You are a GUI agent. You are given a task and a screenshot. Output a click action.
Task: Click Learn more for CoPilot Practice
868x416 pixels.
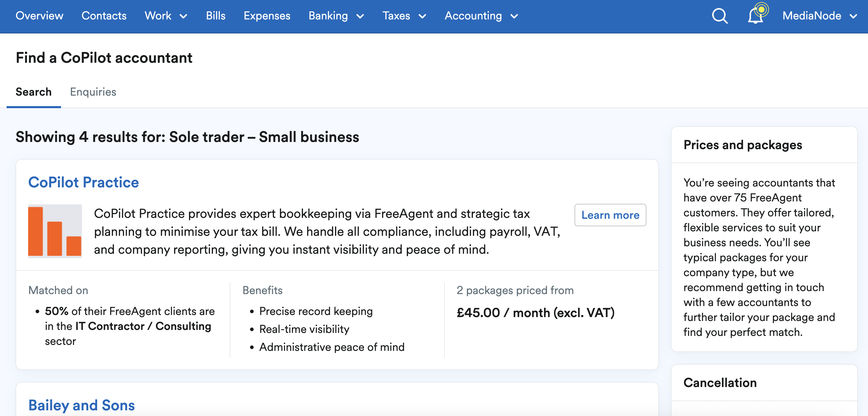click(x=610, y=215)
